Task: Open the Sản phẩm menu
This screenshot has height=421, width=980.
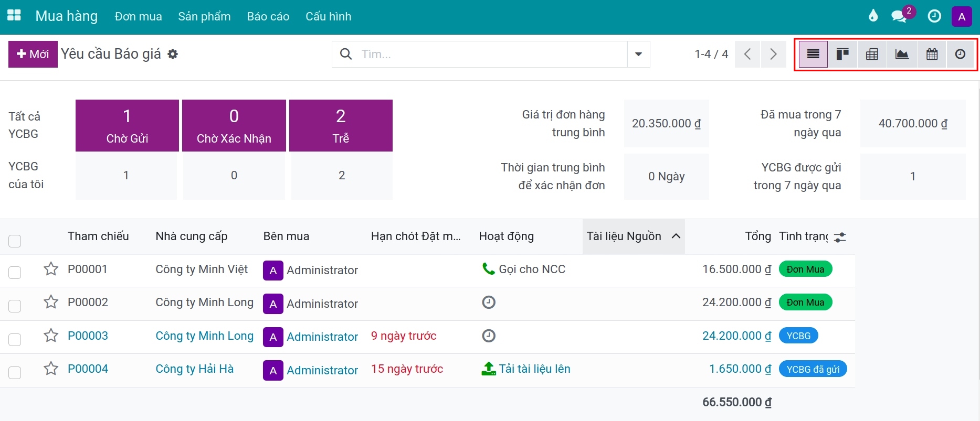Action: 204,16
